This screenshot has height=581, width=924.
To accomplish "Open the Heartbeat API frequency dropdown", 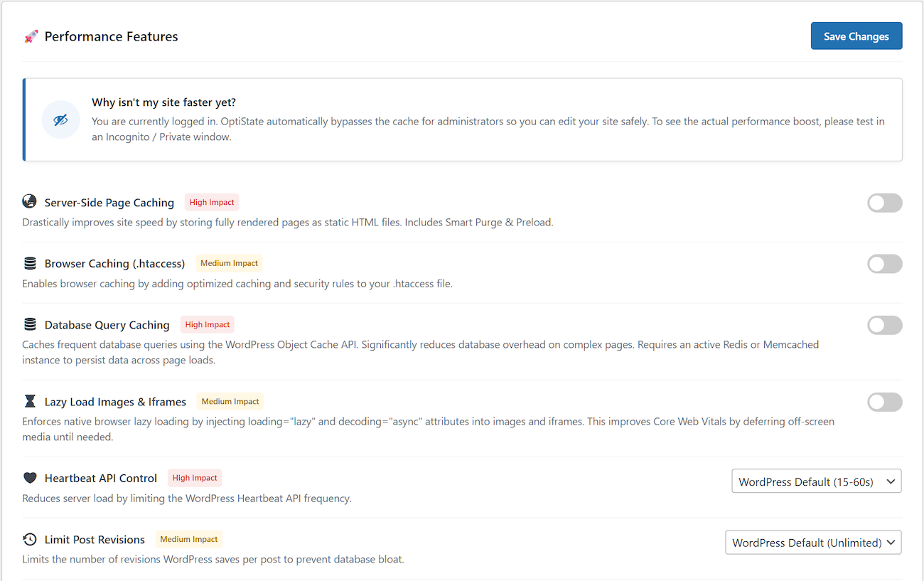I will click(x=816, y=481).
